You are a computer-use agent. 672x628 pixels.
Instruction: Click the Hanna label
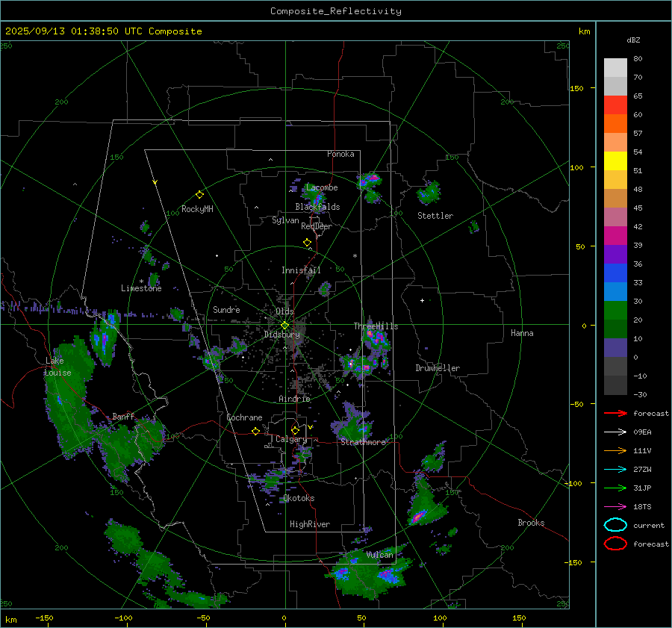pos(522,333)
